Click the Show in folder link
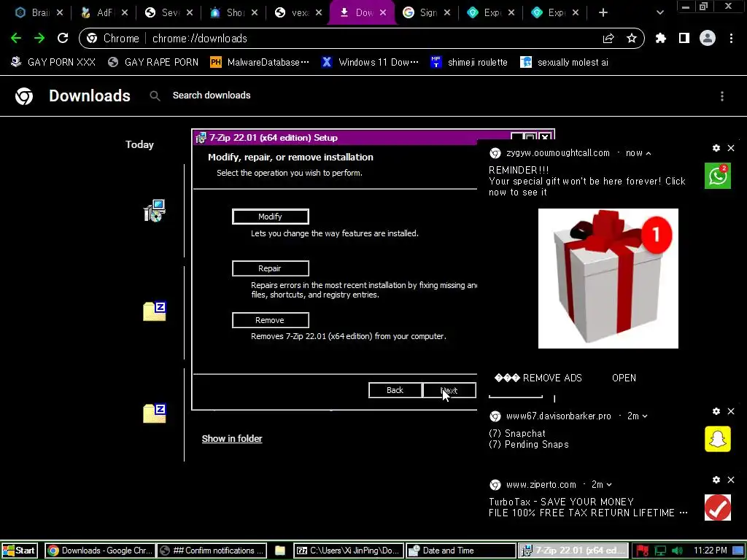Screen dimensions: 747x560 [x=232, y=438]
